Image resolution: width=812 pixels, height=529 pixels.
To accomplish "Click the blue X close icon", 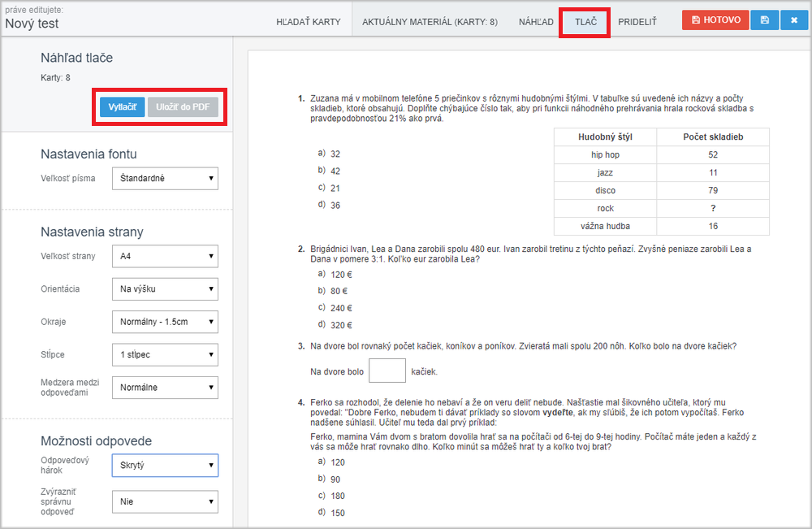I will point(793,20).
